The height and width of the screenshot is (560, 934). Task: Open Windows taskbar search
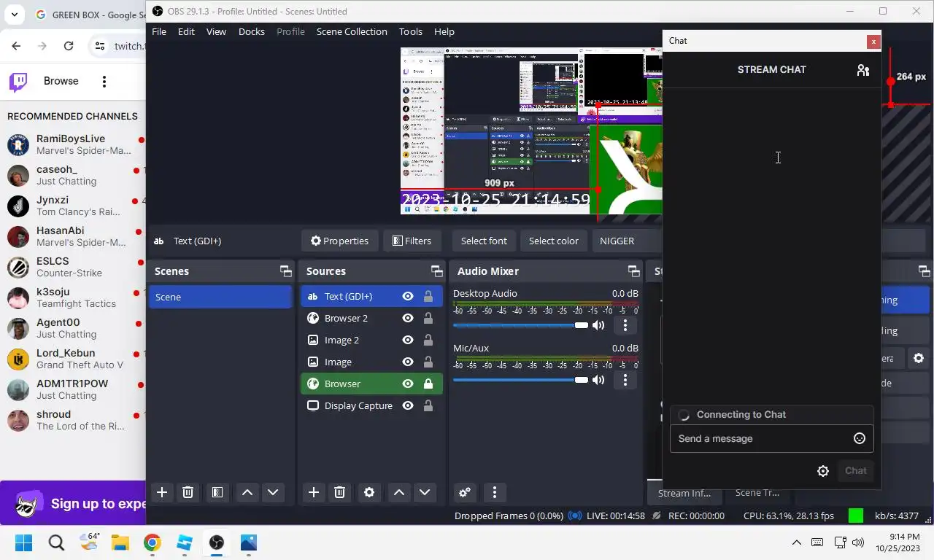[x=56, y=542]
